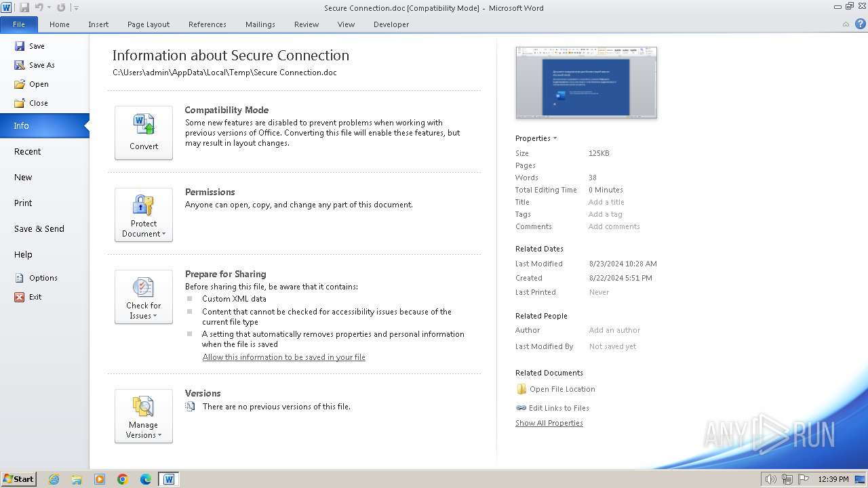
Task: Collapse the ribbon with caret icon
Action: click(x=846, y=24)
